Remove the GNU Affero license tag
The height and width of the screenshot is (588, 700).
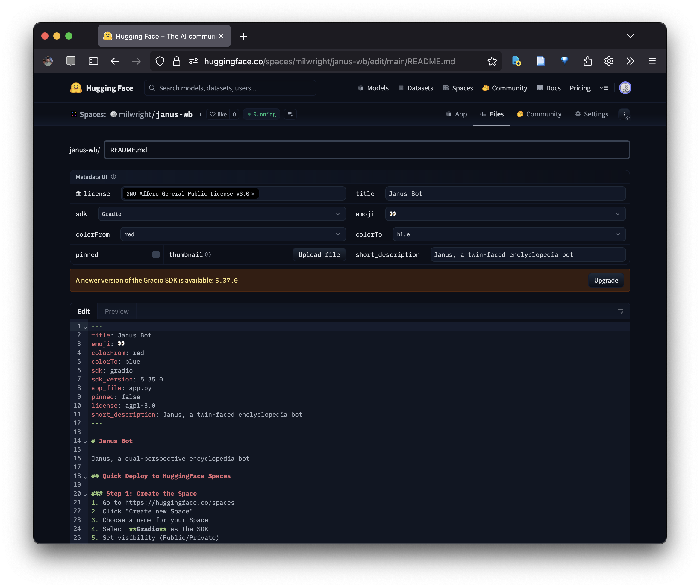point(253,194)
